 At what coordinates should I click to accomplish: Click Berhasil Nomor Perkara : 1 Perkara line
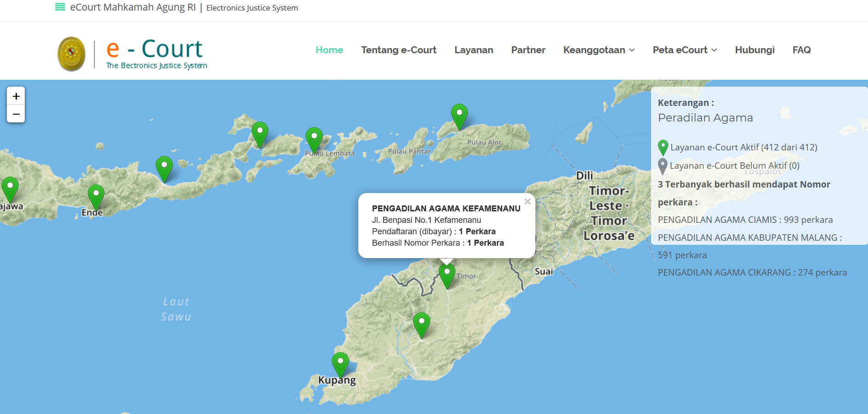[438, 243]
